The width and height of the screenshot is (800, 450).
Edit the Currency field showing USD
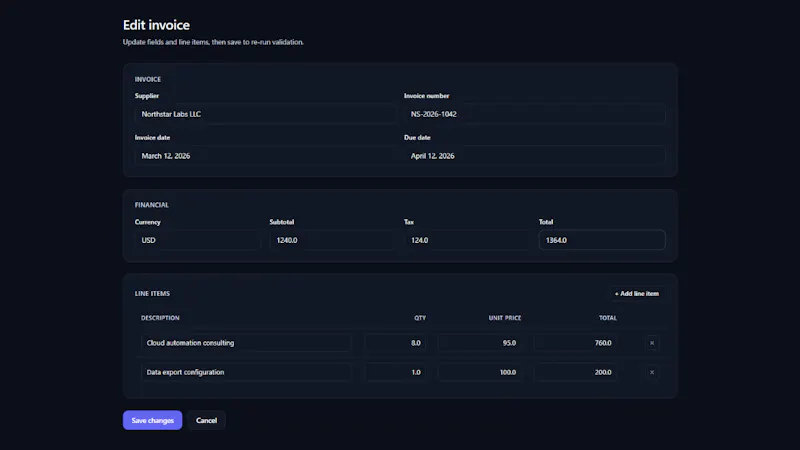pos(197,240)
